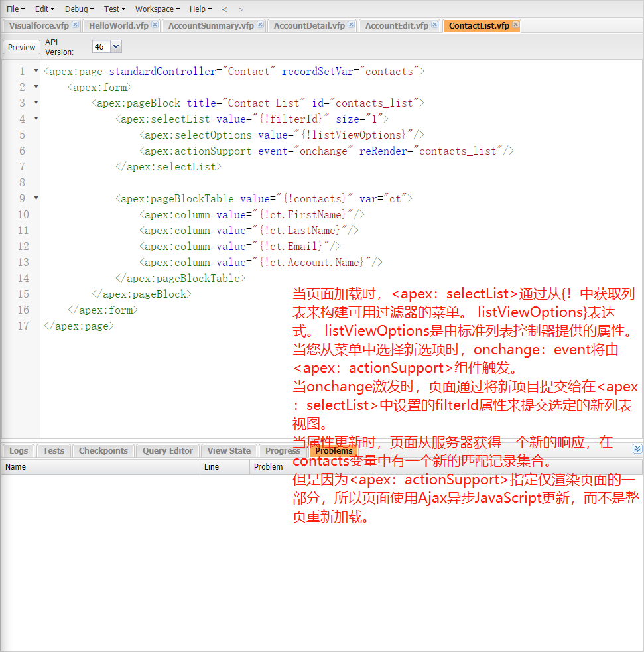Switch to AccountDetail.vfp tab

click(x=309, y=25)
